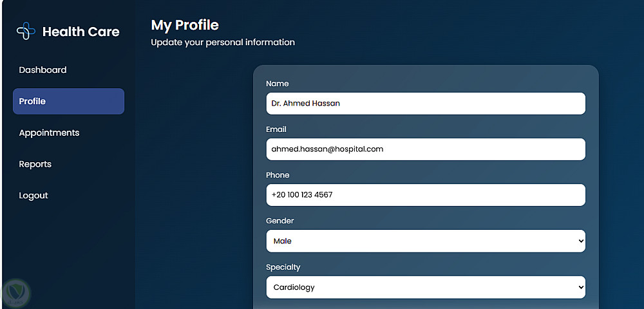Go to Appointments in the sidebar
The image size is (644, 309).
coord(49,133)
